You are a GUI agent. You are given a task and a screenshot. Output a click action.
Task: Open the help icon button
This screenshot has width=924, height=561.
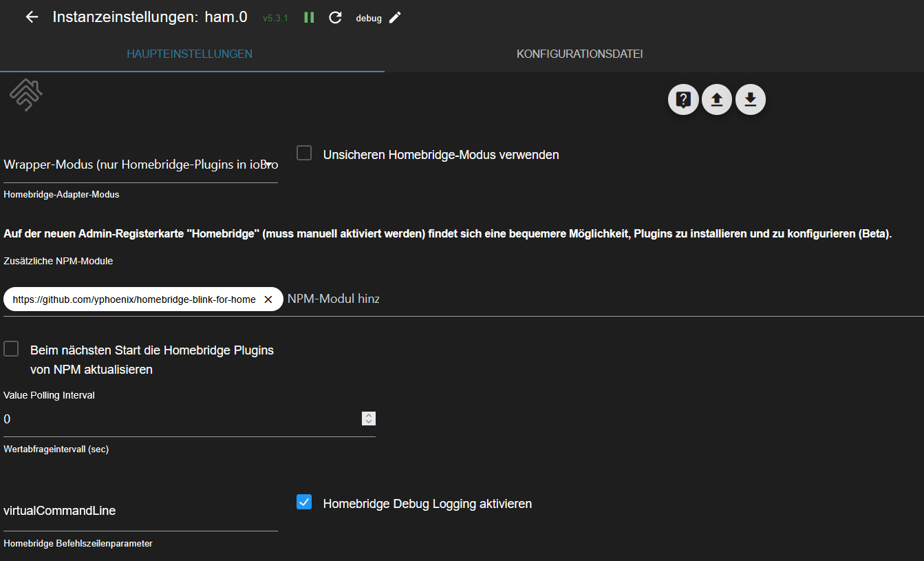pos(683,100)
